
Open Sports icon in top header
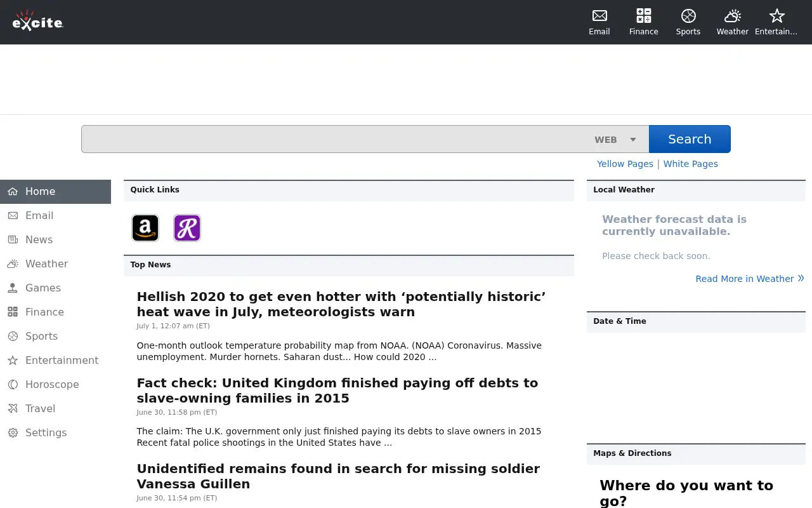click(x=688, y=16)
